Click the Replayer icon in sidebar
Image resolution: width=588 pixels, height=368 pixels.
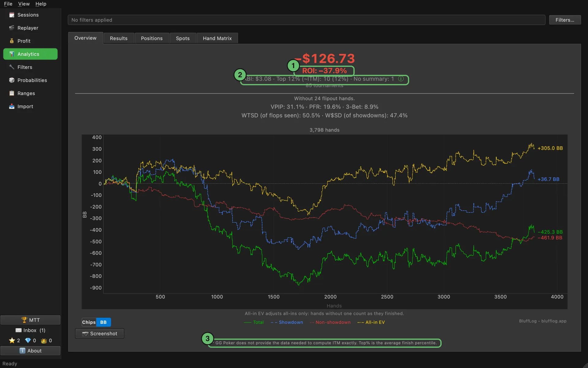point(12,28)
